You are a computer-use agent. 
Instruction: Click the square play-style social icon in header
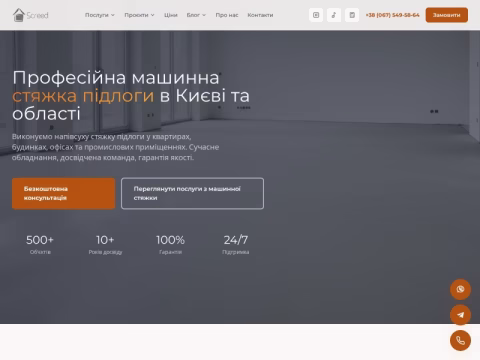pyautogui.click(x=316, y=15)
